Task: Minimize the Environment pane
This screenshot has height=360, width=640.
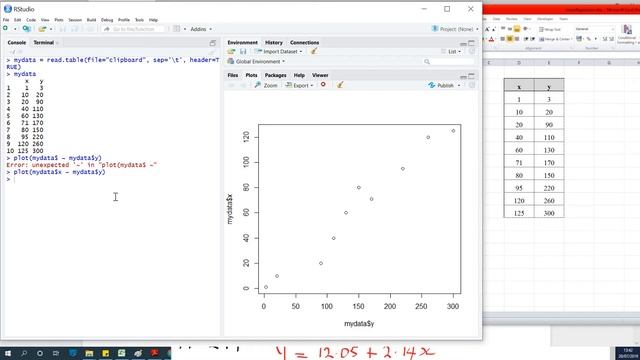Action: [463, 43]
